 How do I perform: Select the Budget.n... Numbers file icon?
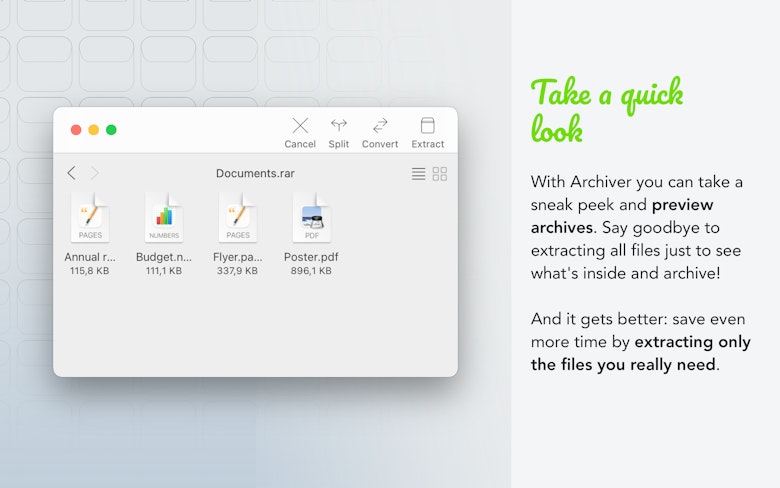164,218
